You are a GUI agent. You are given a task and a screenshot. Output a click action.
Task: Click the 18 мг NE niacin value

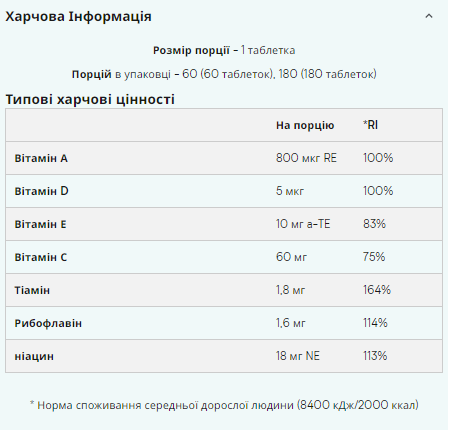coord(298,356)
